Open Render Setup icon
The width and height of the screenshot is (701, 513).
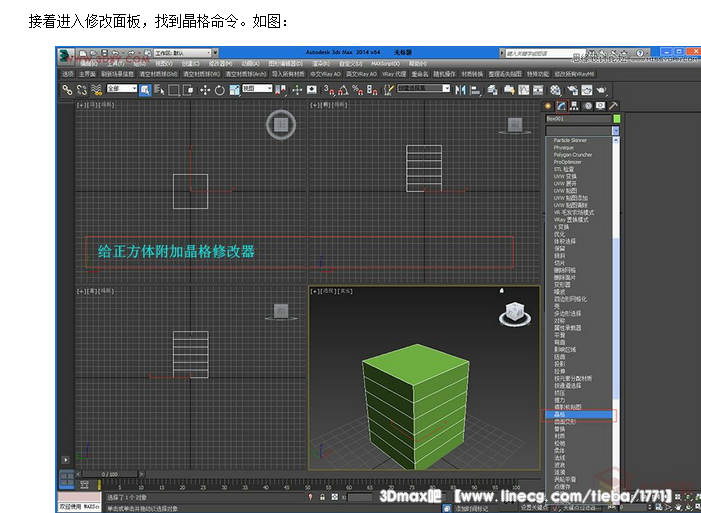coord(572,90)
